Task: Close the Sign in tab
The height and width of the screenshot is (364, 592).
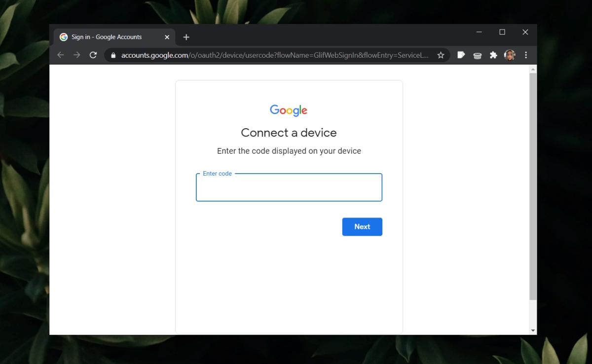Action: pyautogui.click(x=167, y=36)
